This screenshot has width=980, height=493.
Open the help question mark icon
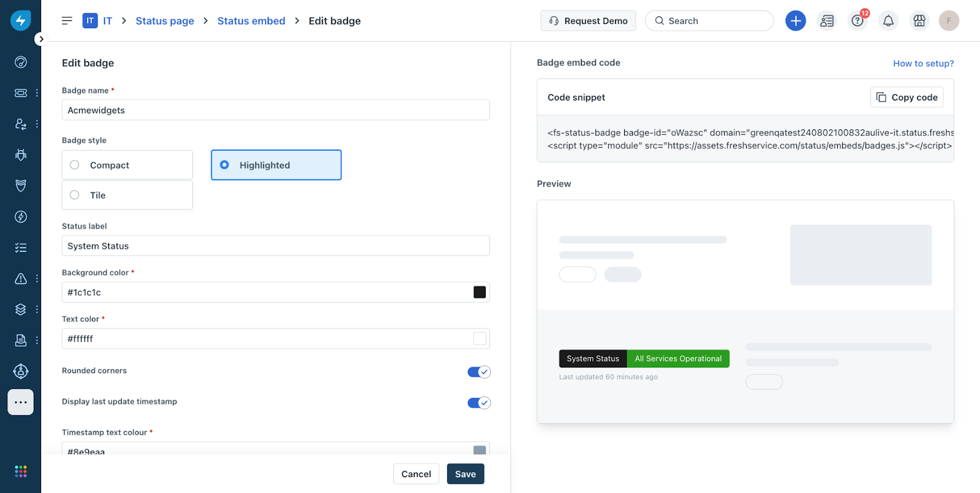coord(858,21)
